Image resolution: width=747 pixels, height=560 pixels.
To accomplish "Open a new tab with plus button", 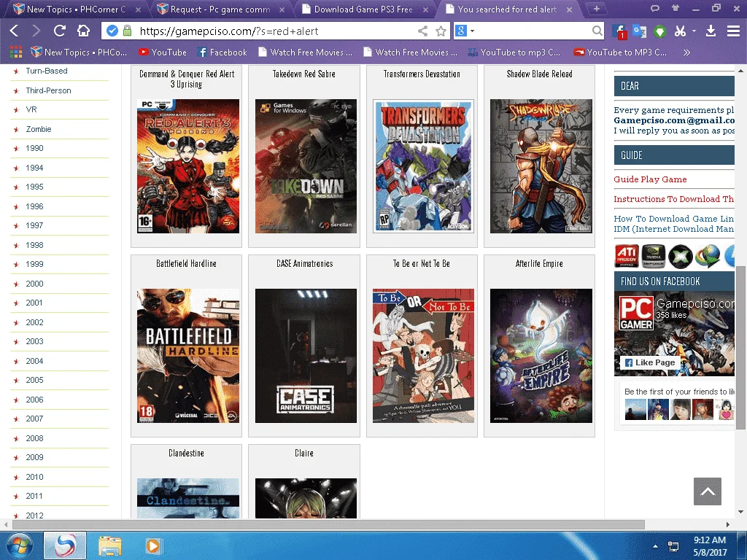I will [x=597, y=9].
